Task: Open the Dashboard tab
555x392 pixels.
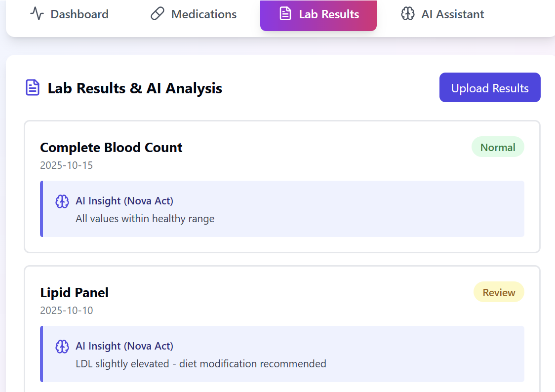Action: [79, 14]
